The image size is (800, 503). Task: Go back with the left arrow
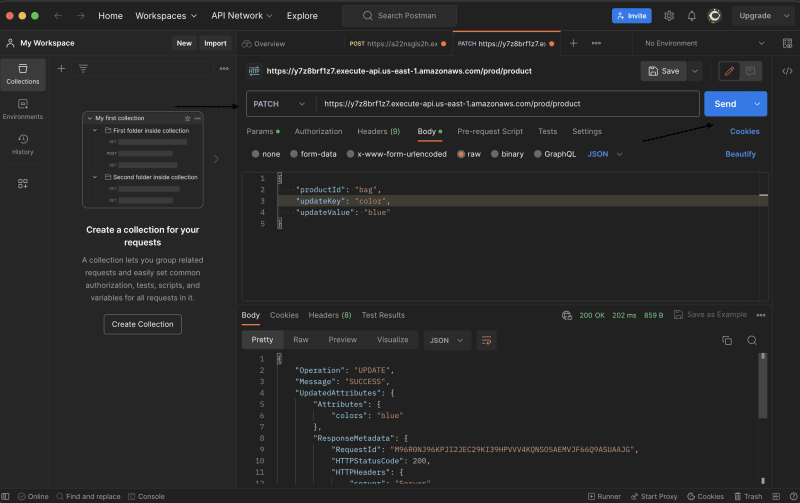click(58, 16)
